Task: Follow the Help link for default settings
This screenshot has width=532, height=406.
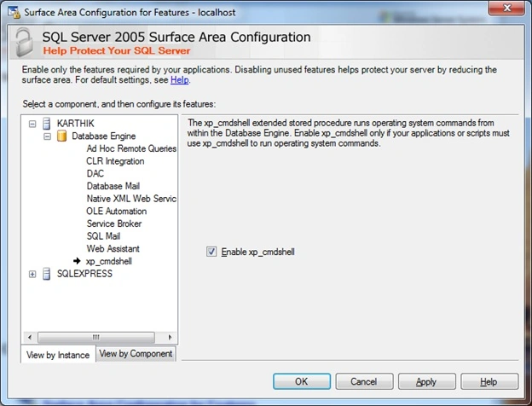Action: (180, 80)
